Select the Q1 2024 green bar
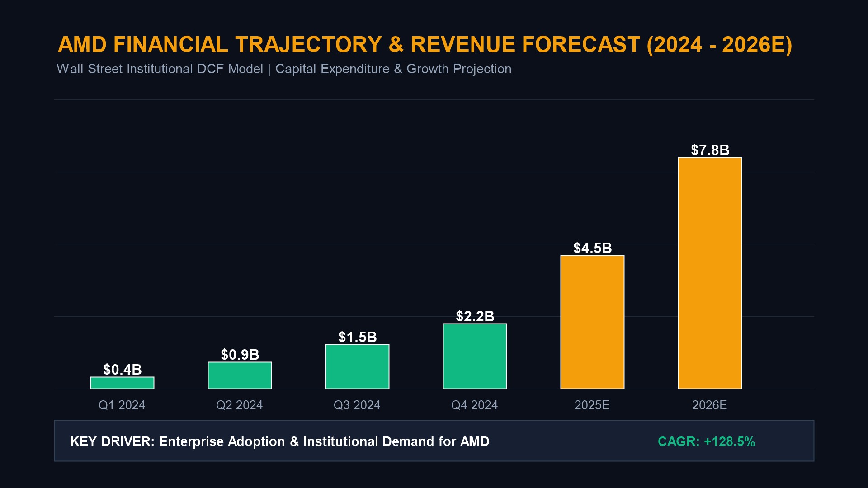This screenshot has width=868, height=488. (122, 383)
